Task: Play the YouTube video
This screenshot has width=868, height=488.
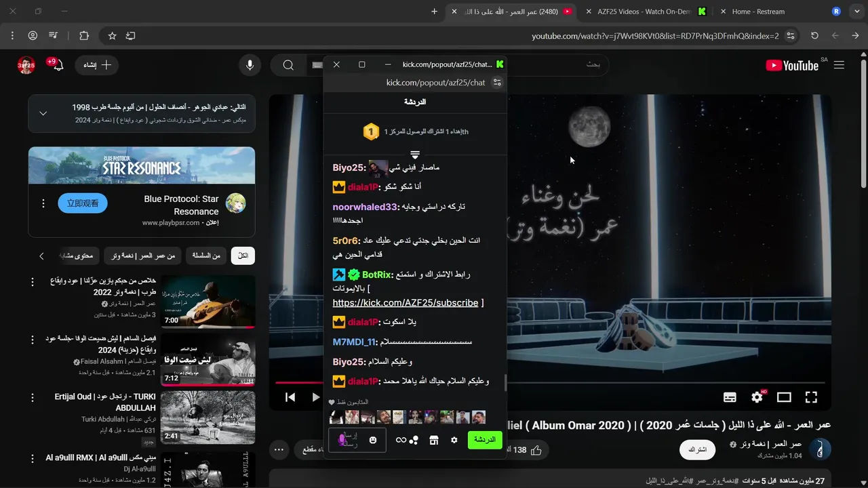Action: pos(315,397)
